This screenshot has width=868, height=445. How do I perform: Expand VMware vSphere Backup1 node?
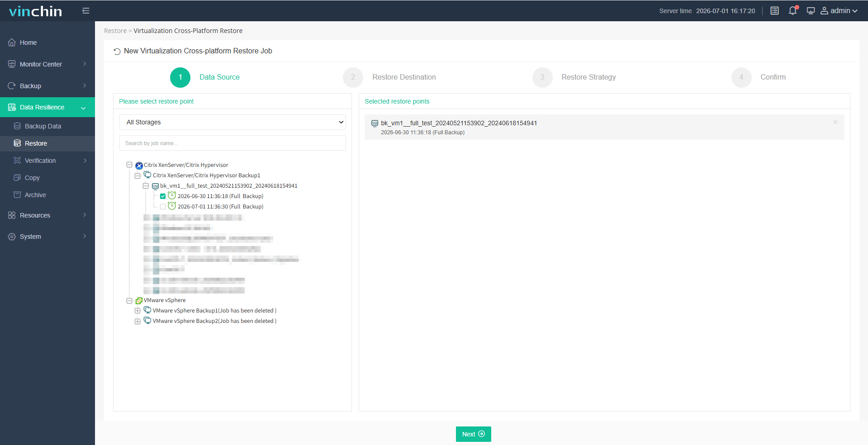point(138,311)
